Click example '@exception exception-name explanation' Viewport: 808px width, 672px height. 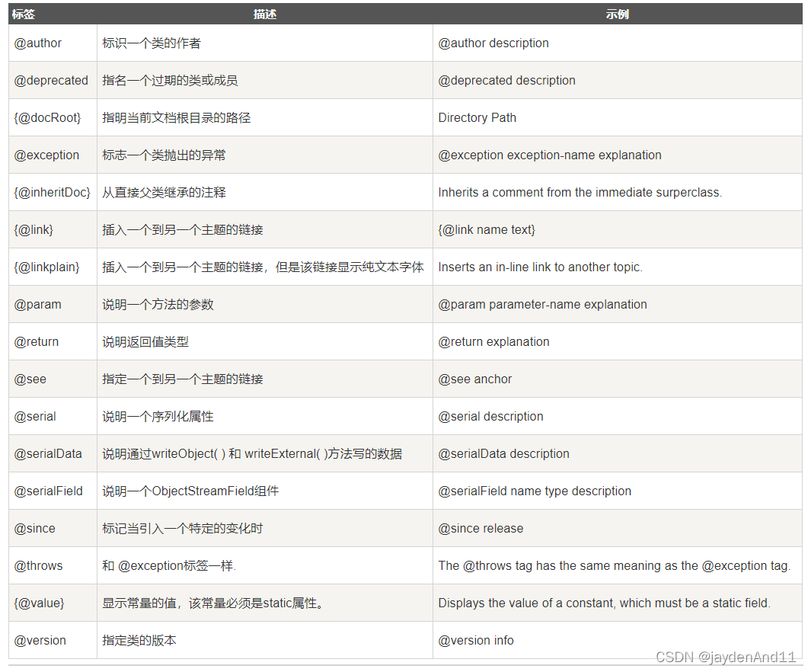click(550, 155)
